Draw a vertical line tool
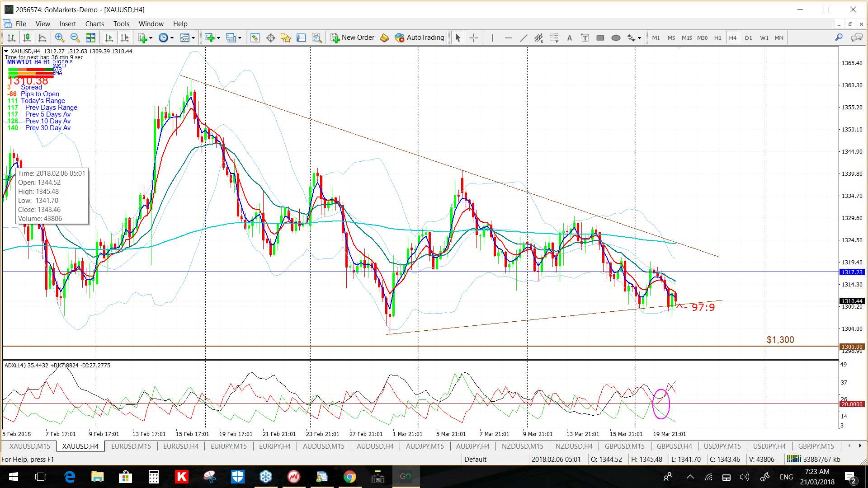The image size is (868, 488). pyautogui.click(x=492, y=38)
